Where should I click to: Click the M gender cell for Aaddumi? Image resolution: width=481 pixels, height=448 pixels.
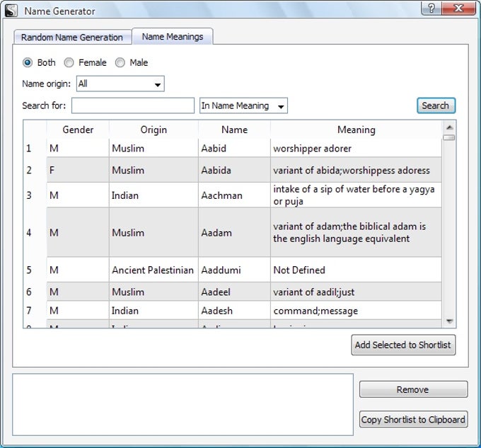click(78, 270)
